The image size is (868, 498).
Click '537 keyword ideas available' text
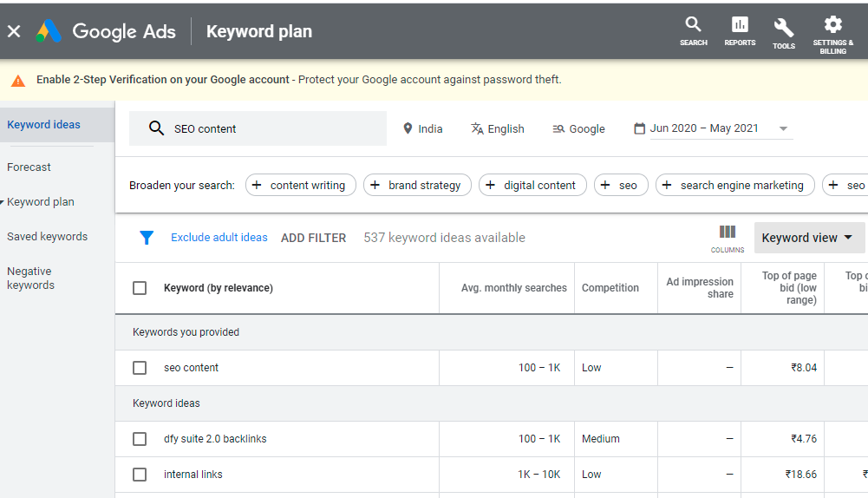click(445, 238)
